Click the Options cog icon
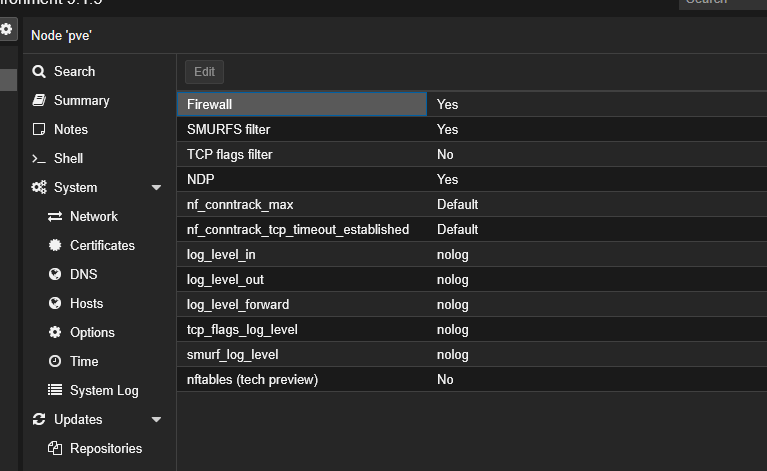Image resolution: width=767 pixels, height=471 pixels. click(x=55, y=332)
